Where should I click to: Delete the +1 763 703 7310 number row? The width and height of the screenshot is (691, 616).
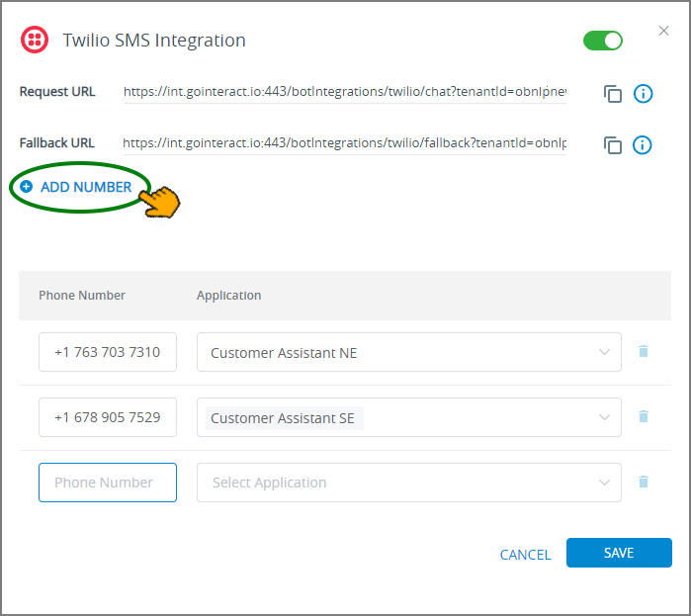pyautogui.click(x=644, y=351)
